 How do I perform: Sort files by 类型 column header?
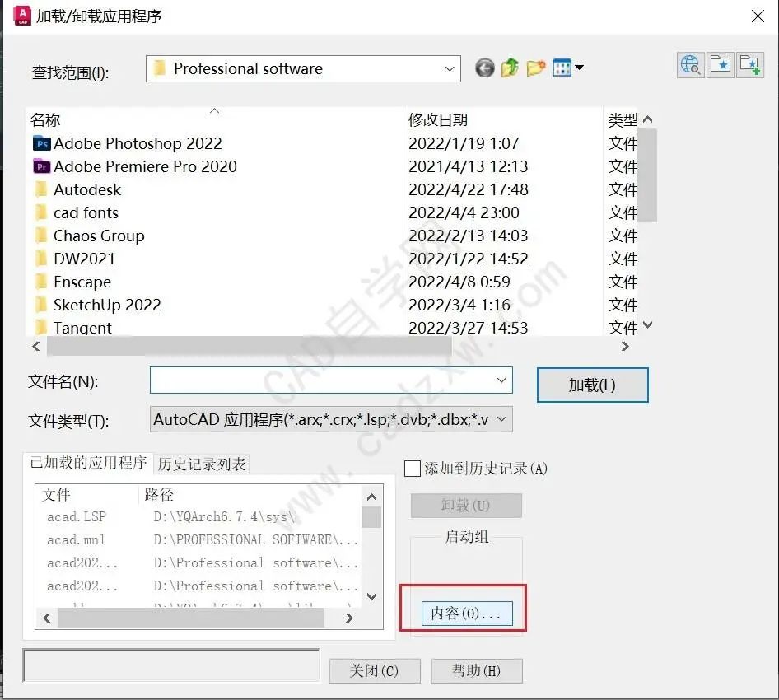pyautogui.click(x=621, y=119)
